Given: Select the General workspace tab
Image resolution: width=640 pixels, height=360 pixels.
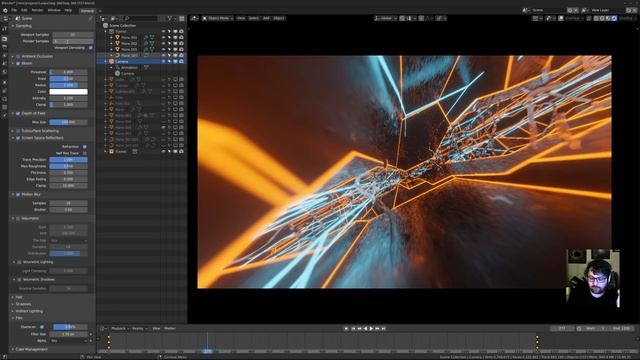Looking at the screenshot, I should (87, 11).
